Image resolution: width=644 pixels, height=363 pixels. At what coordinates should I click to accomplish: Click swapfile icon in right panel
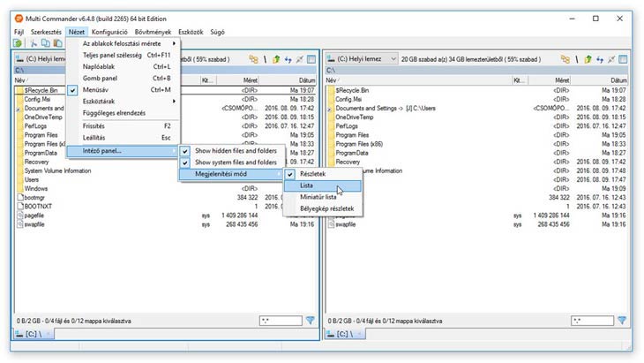click(332, 224)
